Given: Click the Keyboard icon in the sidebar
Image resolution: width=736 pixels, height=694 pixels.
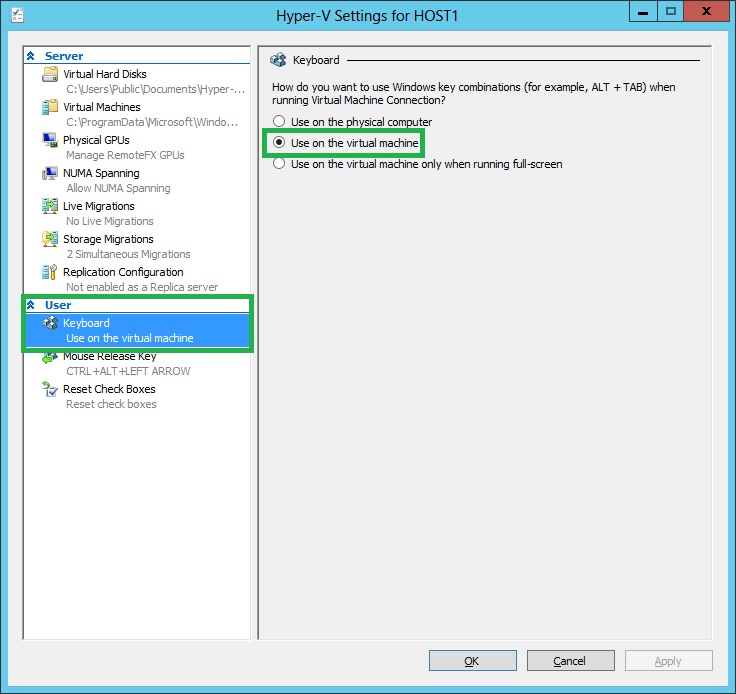Looking at the screenshot, I should [x=50, y=323].
